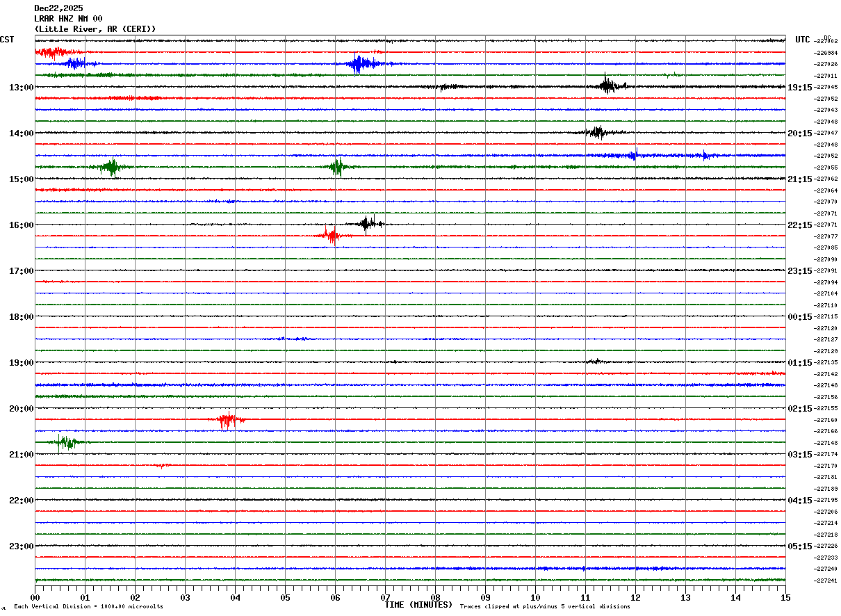Select the 21:15 UTC time label
This screenshot has height=616, width=841.
799,179
